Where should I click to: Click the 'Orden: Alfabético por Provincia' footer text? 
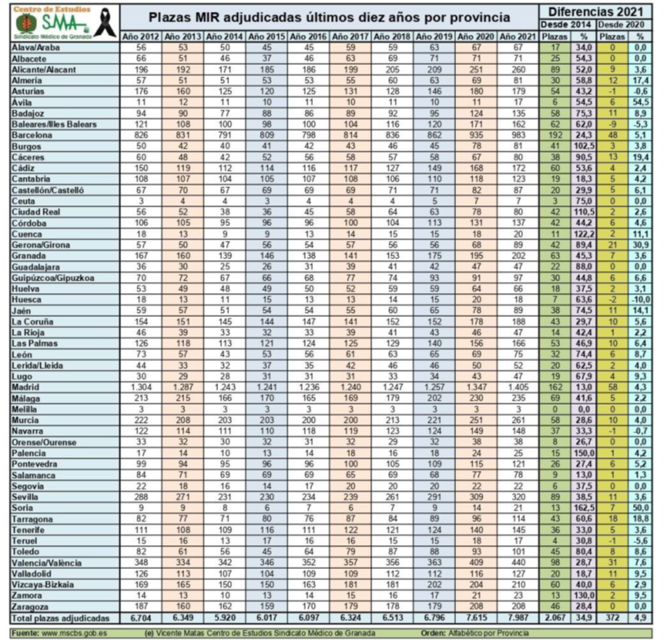pyautogui.click(x=474, y=633)
